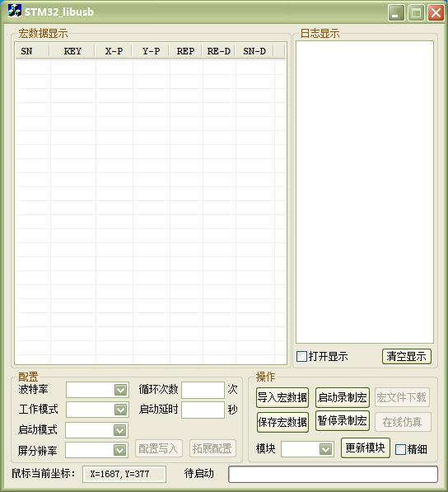Expand the 屏分辨率 dropdown

pos(119,450)
